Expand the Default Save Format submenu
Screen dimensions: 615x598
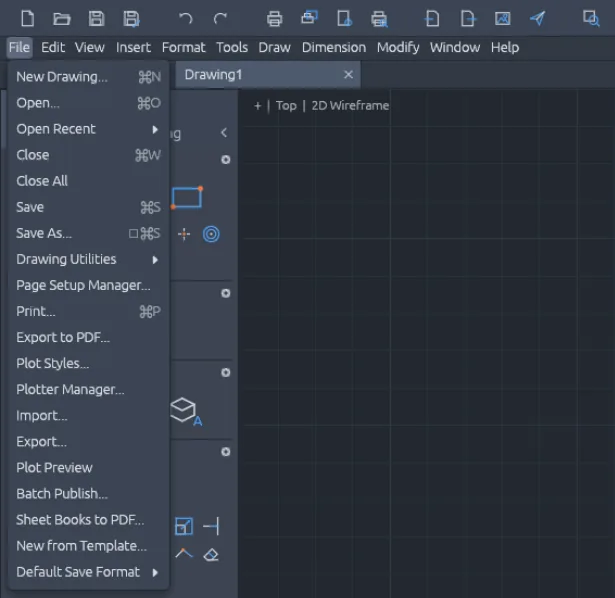[88, 572]
